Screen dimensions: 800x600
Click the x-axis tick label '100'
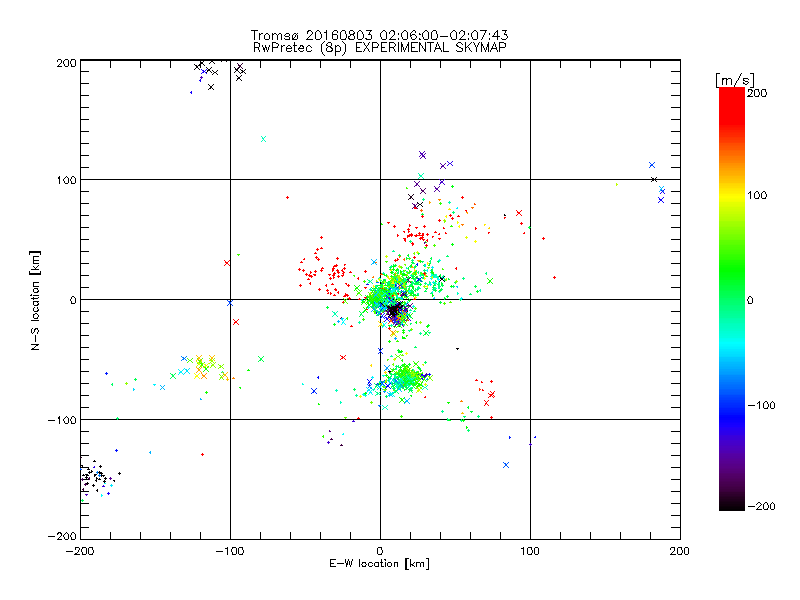pyautogui.click(x=530, y=551)
